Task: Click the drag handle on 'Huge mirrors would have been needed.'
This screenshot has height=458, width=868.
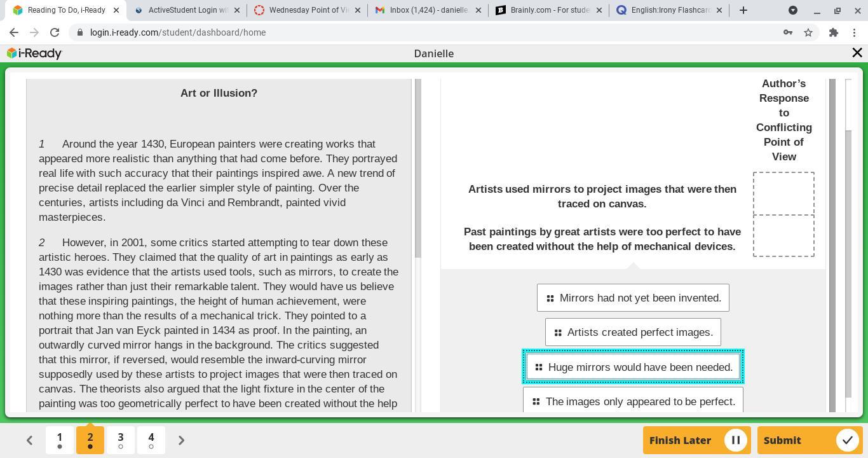Action: [x=539, y=367]
